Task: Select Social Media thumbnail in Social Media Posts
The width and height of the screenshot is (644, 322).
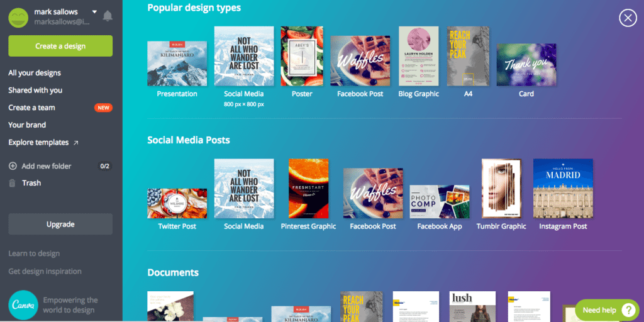Action: click(x=244, y=189)
